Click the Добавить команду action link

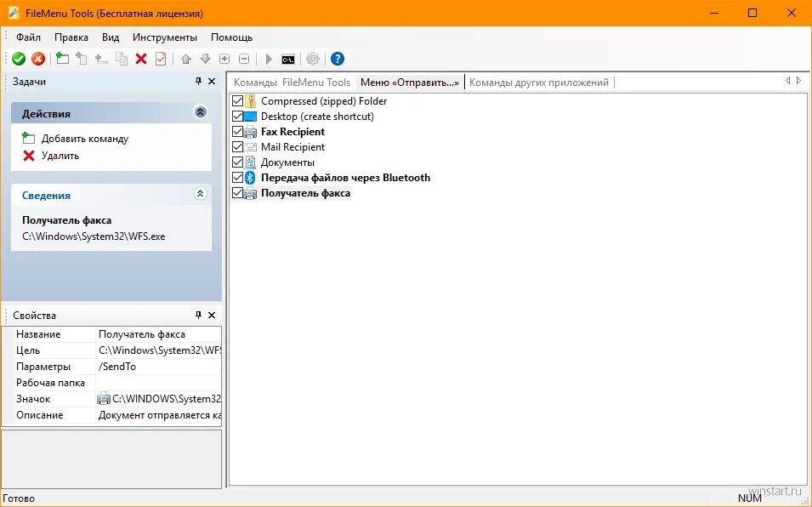tap(85, 139)
